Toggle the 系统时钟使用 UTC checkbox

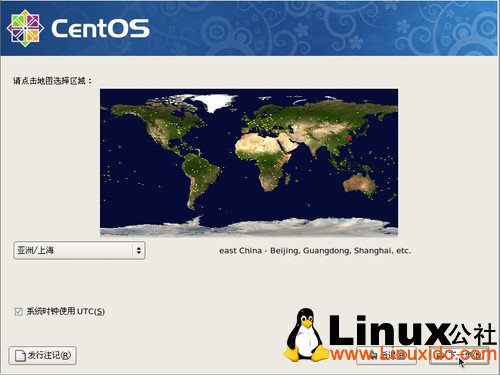pos(18,312)
